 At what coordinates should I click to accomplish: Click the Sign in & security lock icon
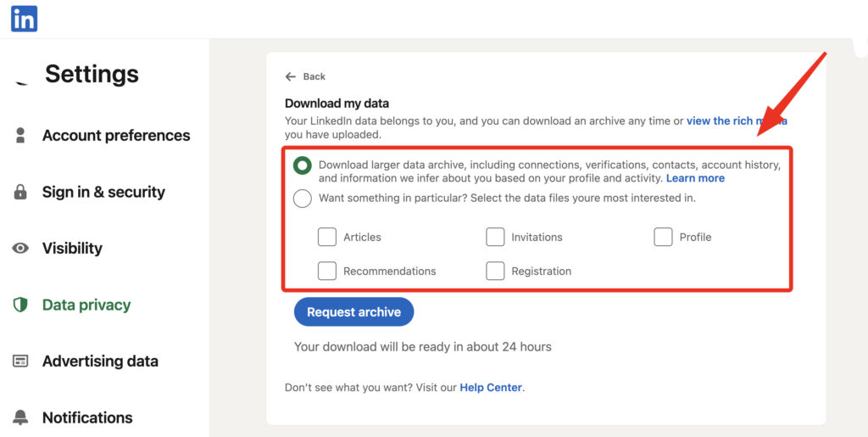click(x=20, y=192)
